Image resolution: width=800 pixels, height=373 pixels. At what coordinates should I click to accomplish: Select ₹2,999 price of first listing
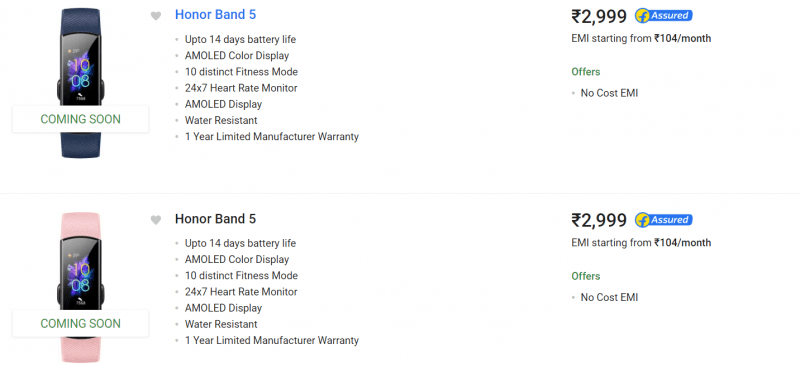(x=599, y=16)
